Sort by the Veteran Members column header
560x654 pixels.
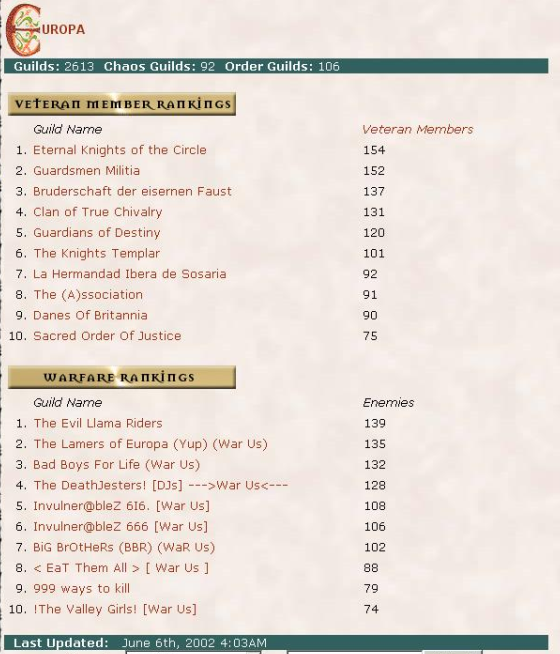tap(417, 130)
